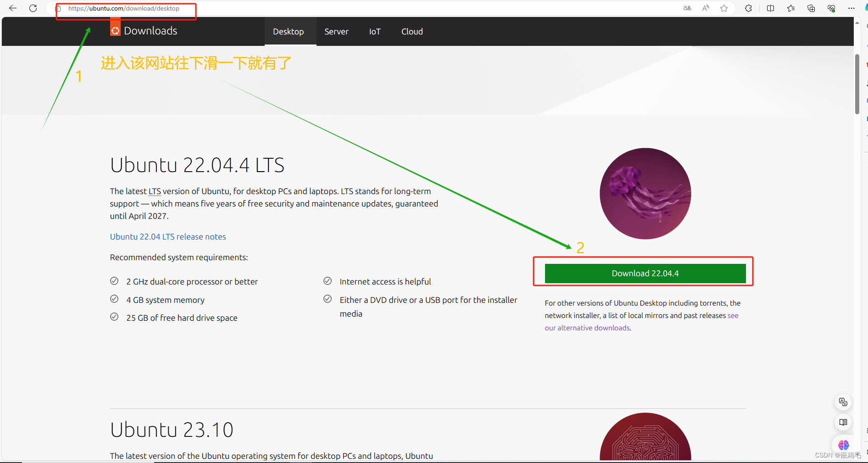This screenshot has height=463, width=868.
Task: Open the browser settings and more menu
Action: tap(851, 8)
